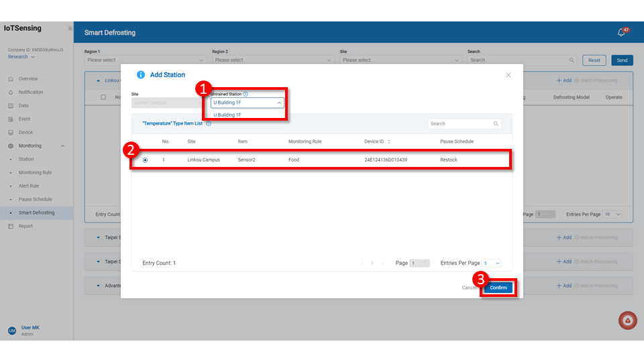Viewport: 644px width, 362px height.
Task: Toggle the table header checkbox
Action: (x=103, y=97)
